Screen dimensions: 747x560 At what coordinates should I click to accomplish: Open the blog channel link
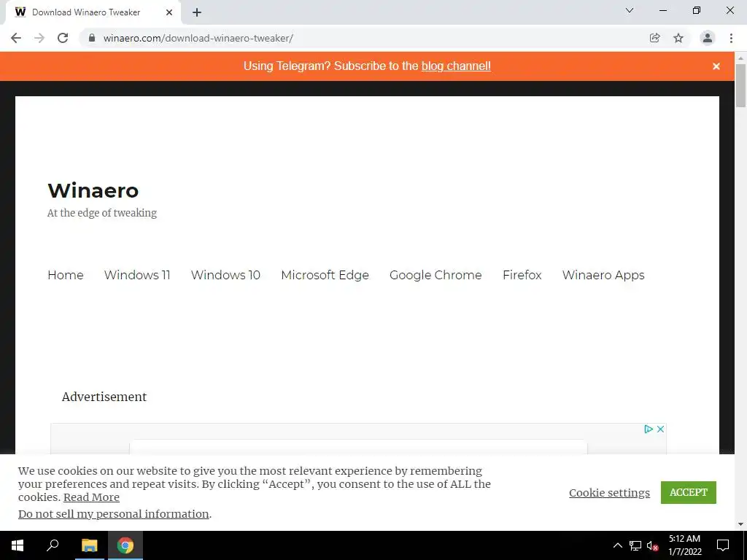coord(456,66)
